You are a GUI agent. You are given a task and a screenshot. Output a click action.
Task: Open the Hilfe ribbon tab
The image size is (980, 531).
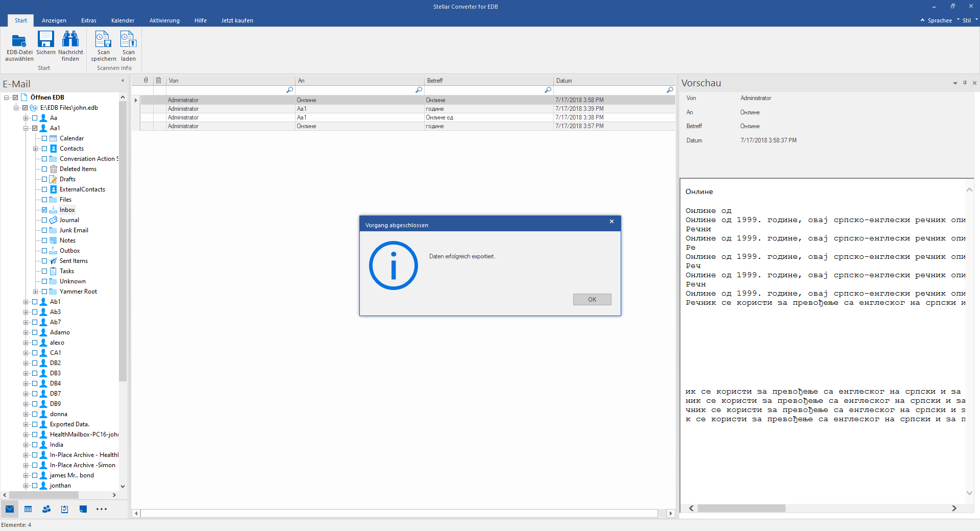201,20
